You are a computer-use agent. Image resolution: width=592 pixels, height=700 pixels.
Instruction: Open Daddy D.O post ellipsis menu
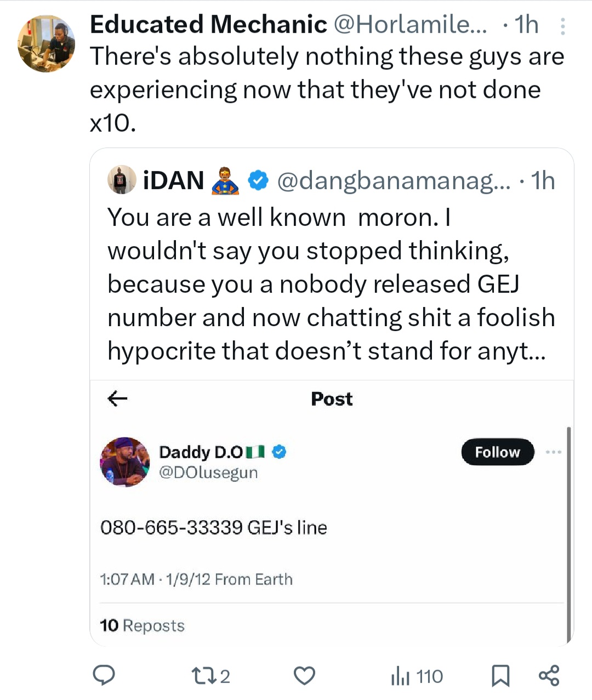pos(554,452)
